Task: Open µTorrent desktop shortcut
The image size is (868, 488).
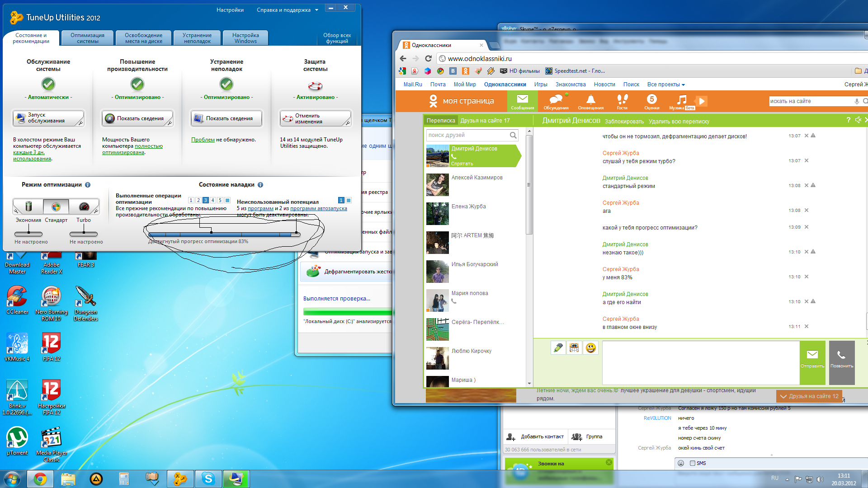Action: [x=17, y=441]
